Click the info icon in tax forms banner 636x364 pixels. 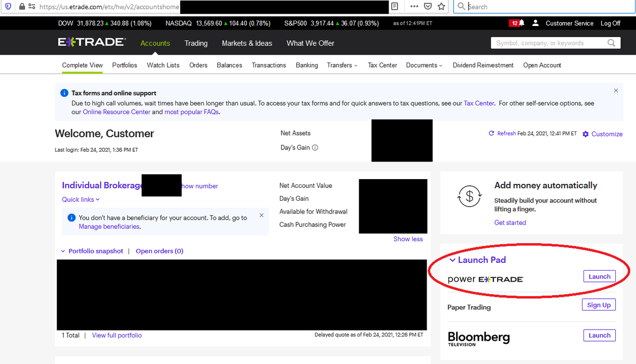click(65, 93)
